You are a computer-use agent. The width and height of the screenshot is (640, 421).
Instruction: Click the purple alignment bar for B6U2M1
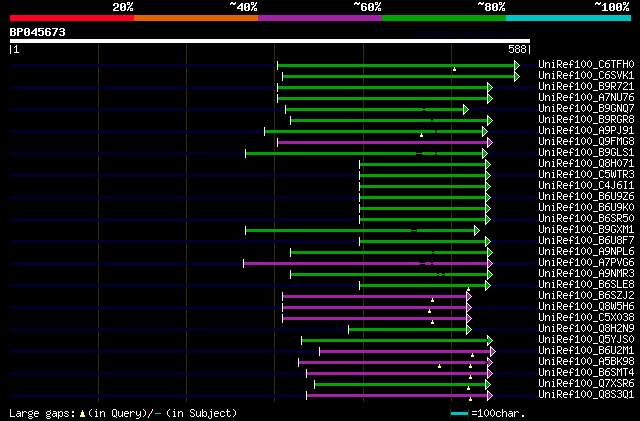click(407, 352)
